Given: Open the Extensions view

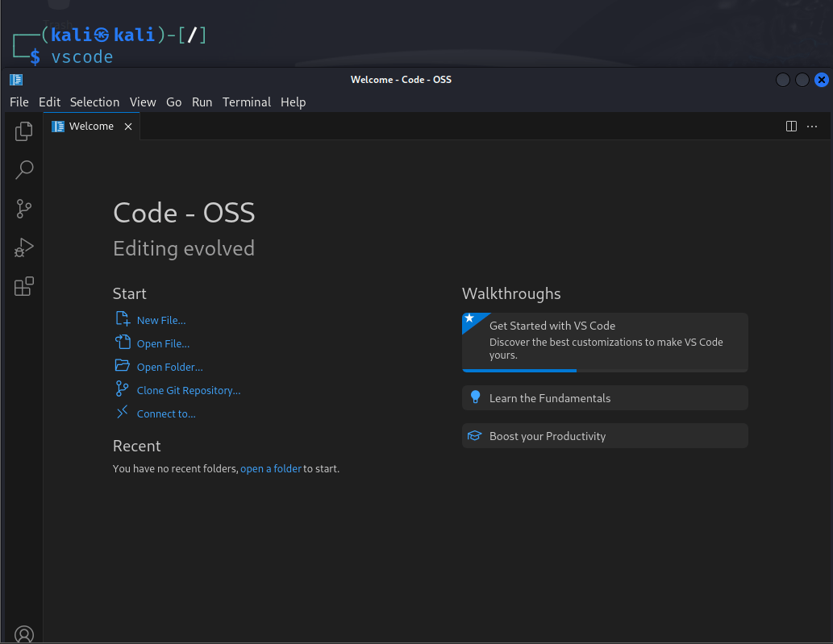Looking at the screenshot, I should (24, 286).
